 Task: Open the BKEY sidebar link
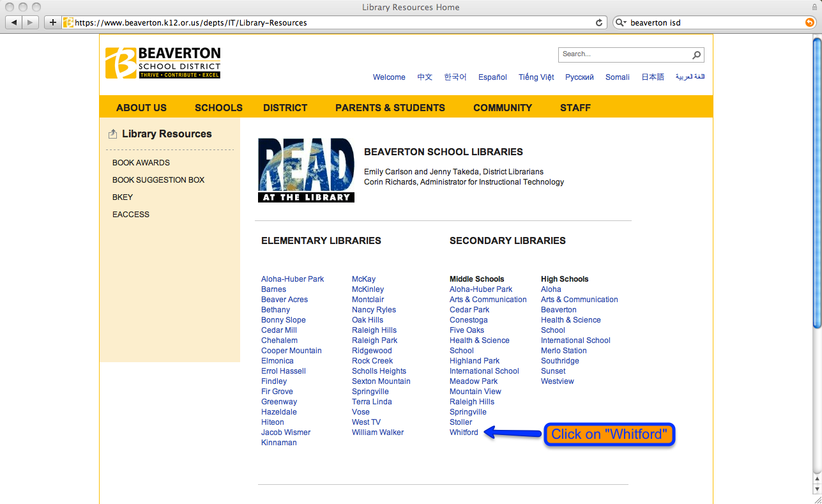[x=122, y=197]
